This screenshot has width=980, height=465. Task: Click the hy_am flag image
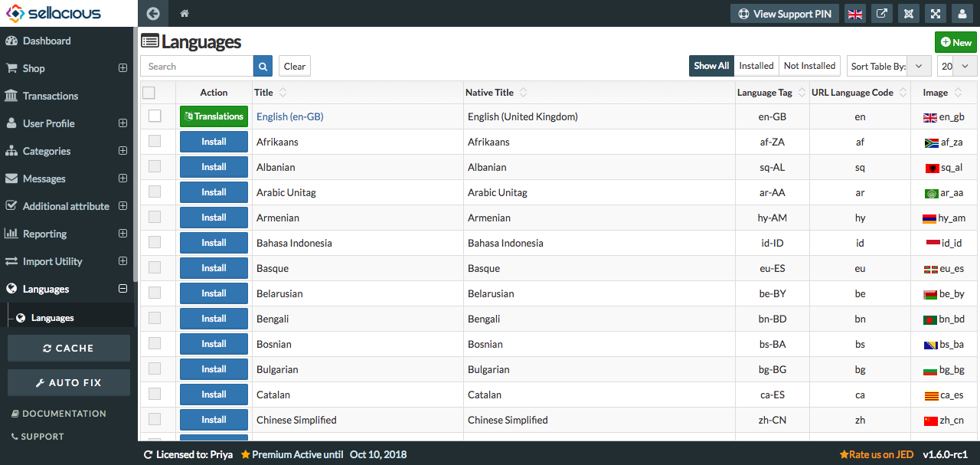[929, 218]
